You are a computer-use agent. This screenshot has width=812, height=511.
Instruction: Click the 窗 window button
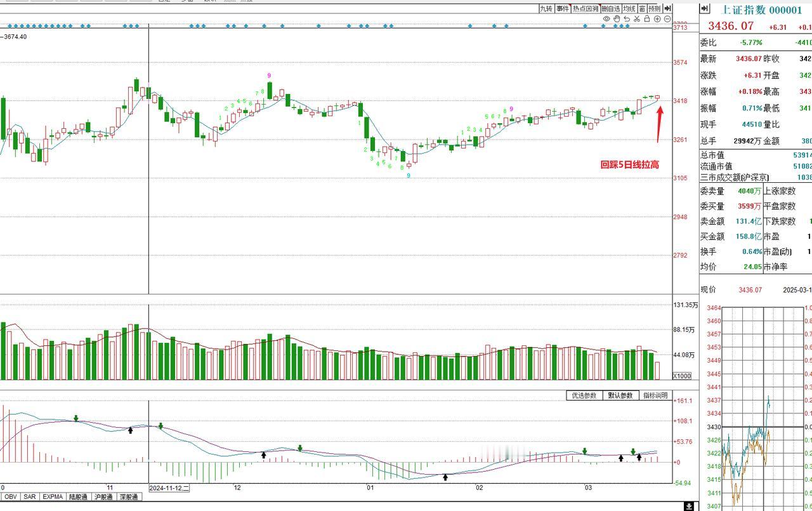pyautogui.click(x=642, y=8)
